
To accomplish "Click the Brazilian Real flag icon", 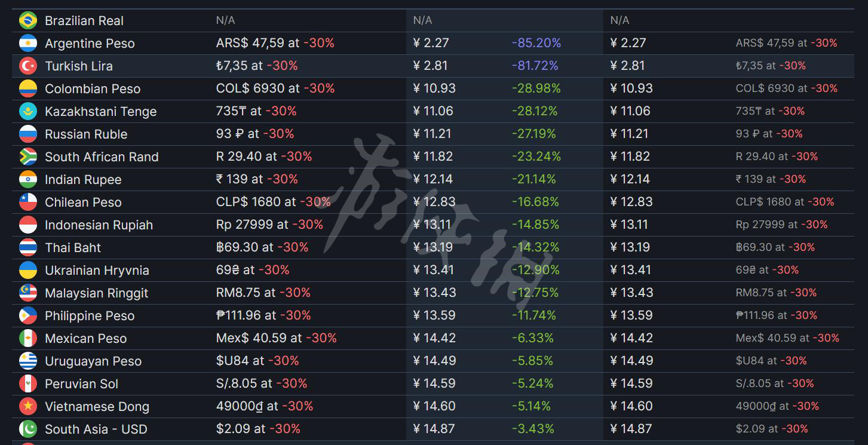I will coord(28,20).
